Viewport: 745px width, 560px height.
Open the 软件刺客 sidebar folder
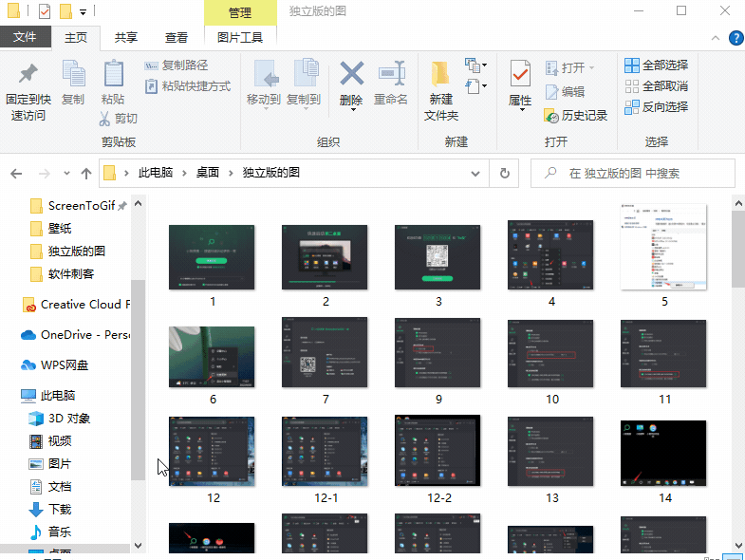coord(62,274)
